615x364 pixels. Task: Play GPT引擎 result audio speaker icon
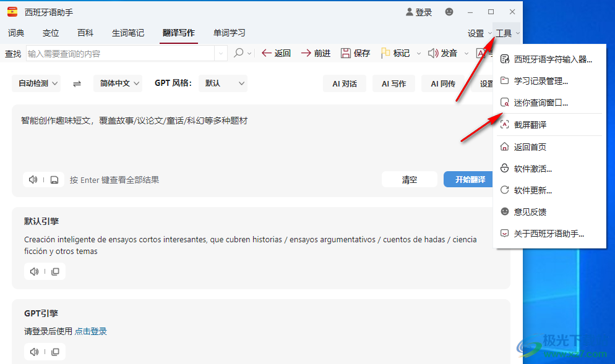click(35, 352)
